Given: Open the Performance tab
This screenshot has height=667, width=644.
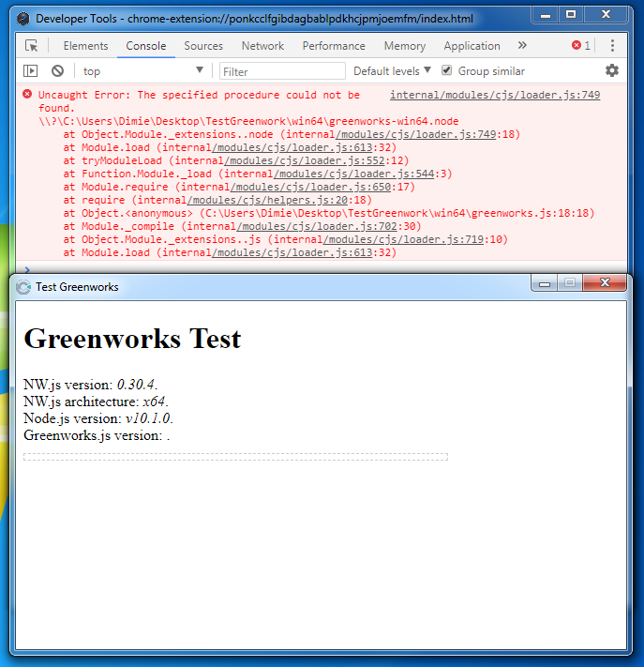Looking at the screenshot, I should pyautogui.click(x=334, y=46).
